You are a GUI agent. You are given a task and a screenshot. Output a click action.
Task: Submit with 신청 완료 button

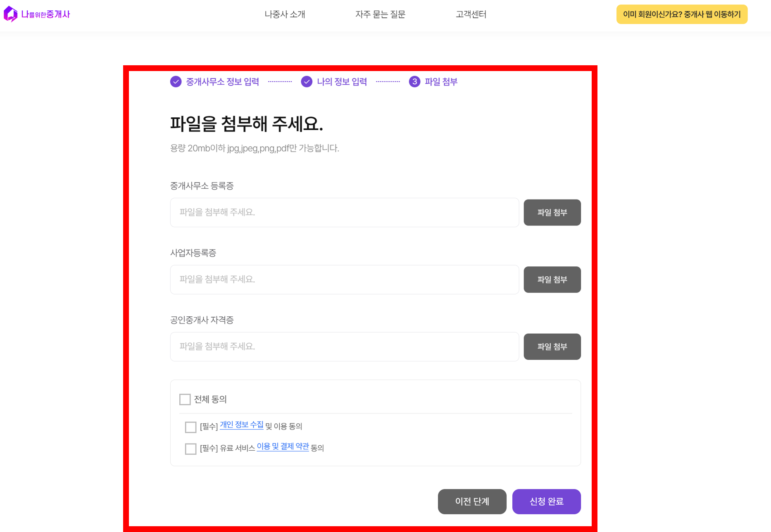click(x=546, y=501)
